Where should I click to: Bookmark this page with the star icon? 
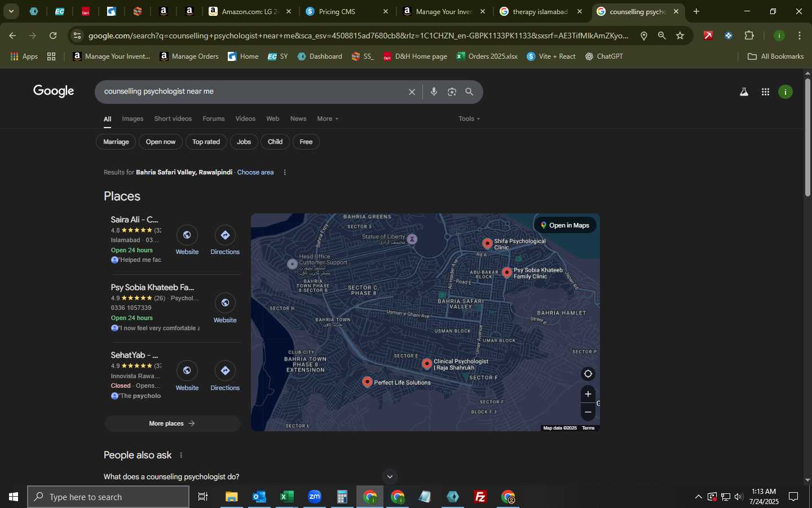point(680,36)
